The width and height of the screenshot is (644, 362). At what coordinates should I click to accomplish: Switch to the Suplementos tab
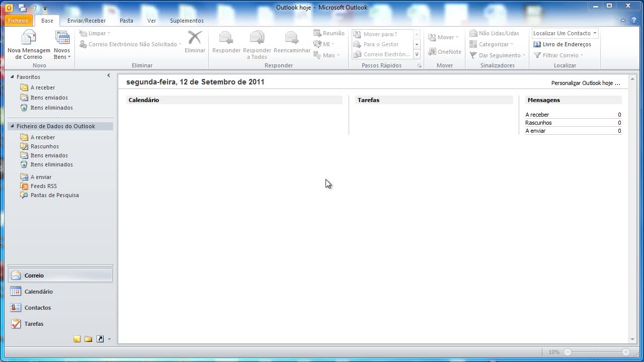187,21
